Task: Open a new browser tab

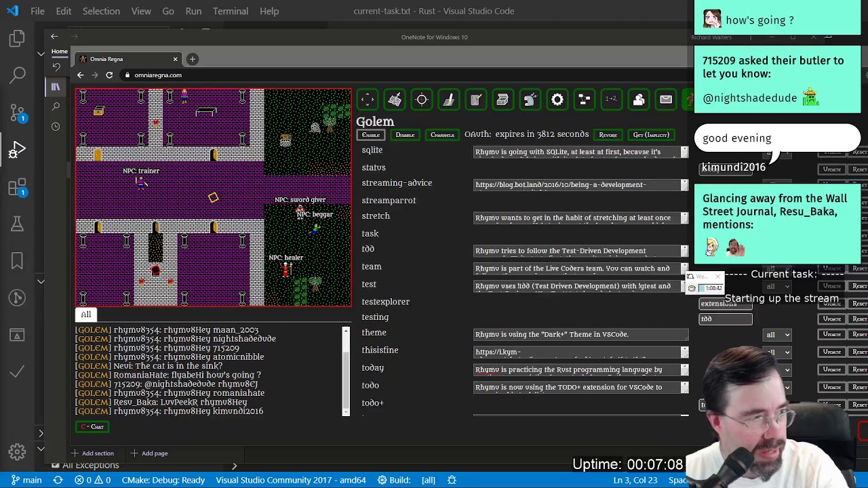Action: click(x=193, y=59)
